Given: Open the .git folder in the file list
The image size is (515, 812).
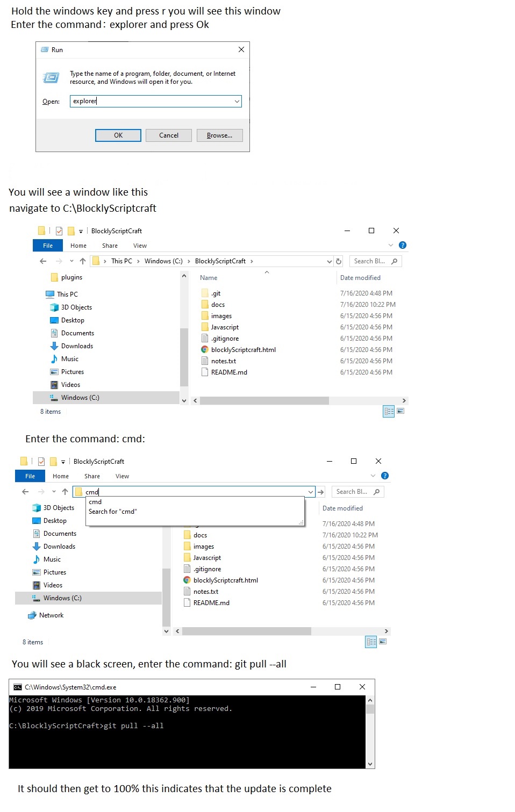Looking at the screenshot, I should coord(216,293).
